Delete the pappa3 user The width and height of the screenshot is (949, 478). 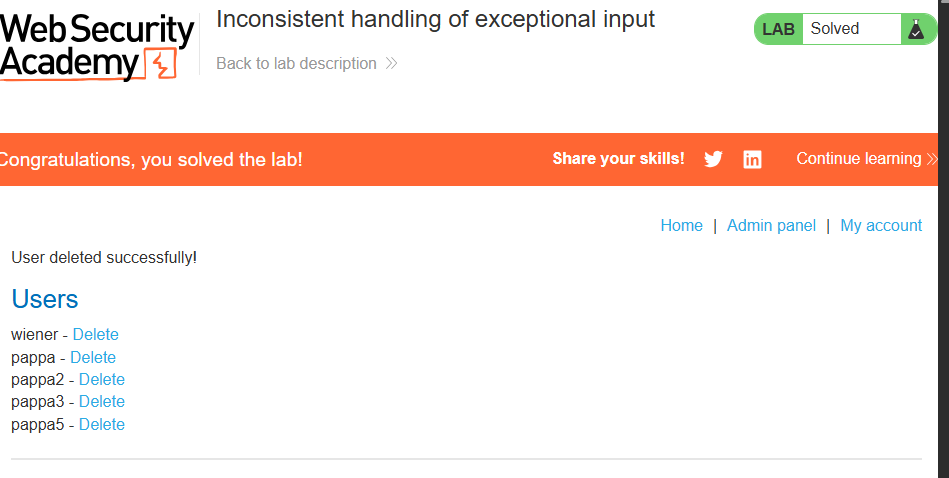102,402
